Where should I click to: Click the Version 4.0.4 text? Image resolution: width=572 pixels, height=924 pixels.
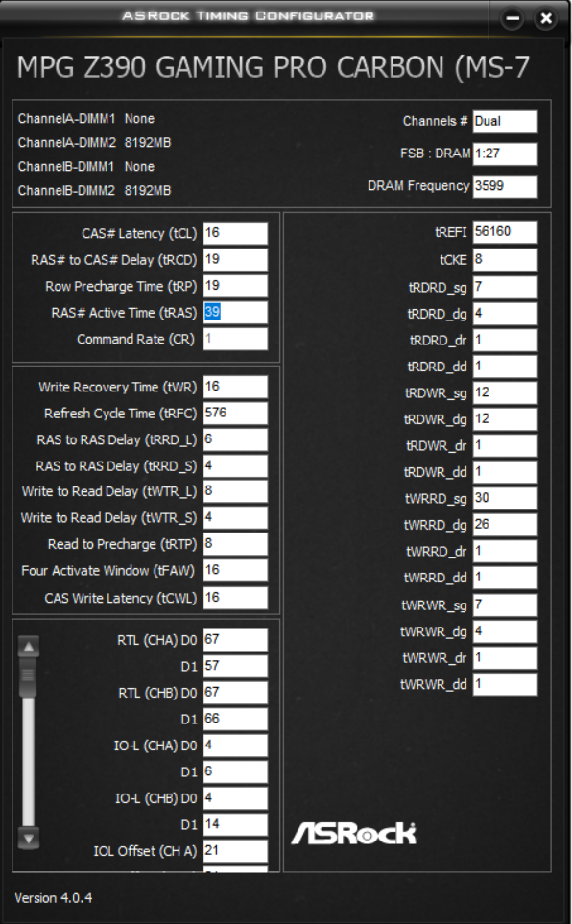click(x=54, y=898)
